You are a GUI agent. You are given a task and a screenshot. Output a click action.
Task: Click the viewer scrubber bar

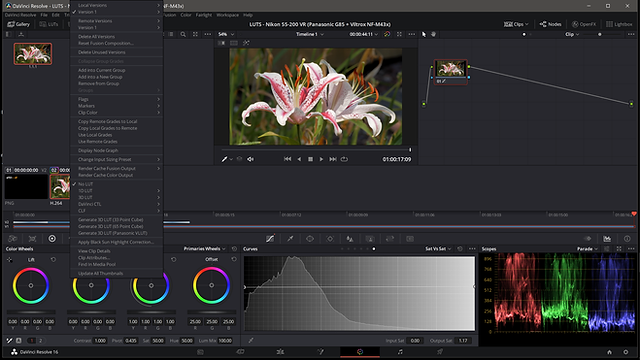pyautogui.click(x=316, y=150)
